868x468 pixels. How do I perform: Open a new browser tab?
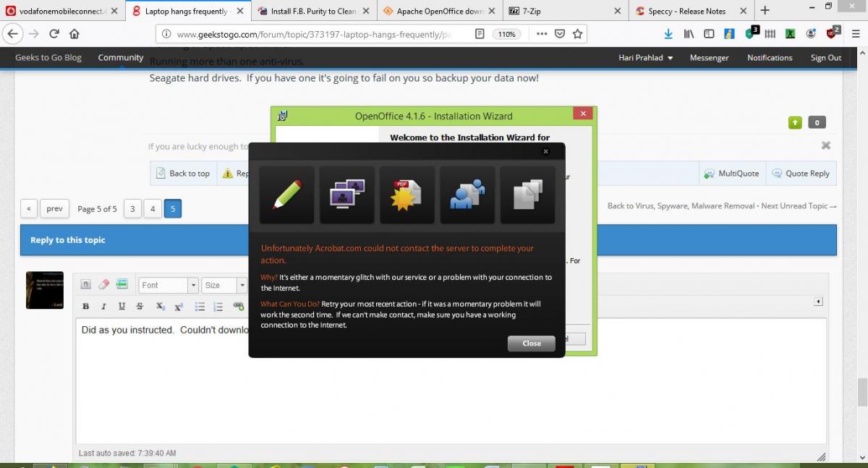click(765, 11)
